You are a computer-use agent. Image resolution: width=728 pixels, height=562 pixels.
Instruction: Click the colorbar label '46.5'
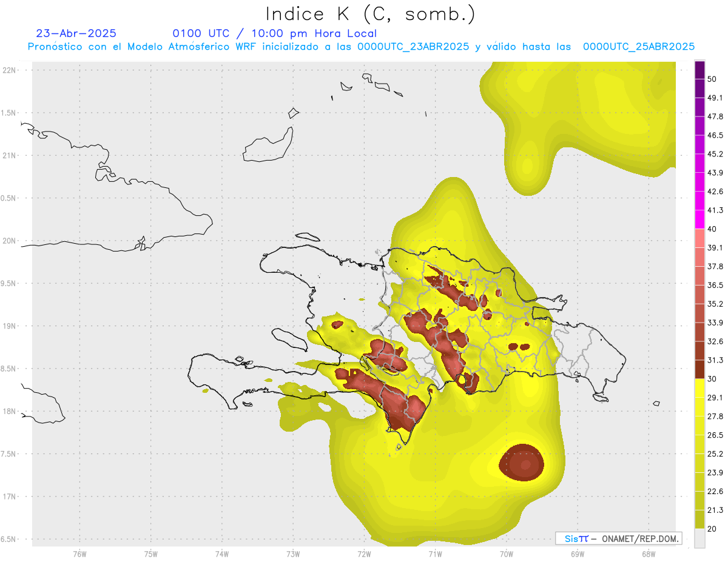tap(715, 135)
